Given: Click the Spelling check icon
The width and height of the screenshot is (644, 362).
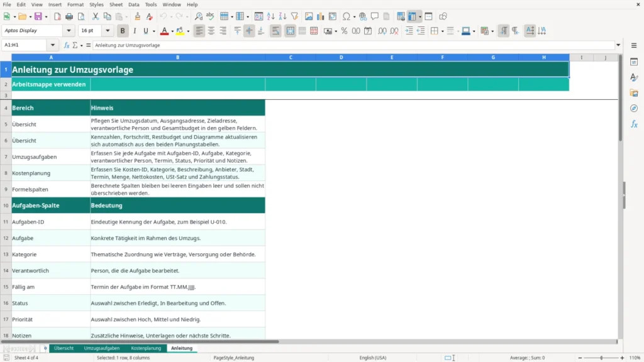Looking at the screenshot, I should click(210, 16).
